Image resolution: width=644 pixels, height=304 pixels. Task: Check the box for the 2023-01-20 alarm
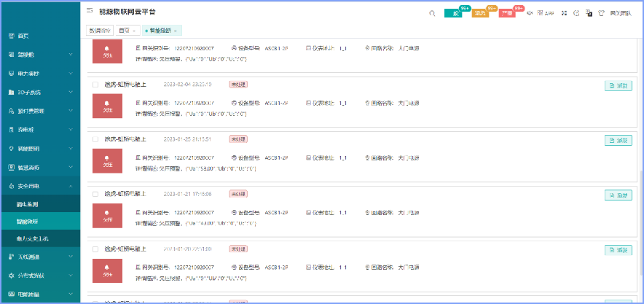[x=95, y=249]
